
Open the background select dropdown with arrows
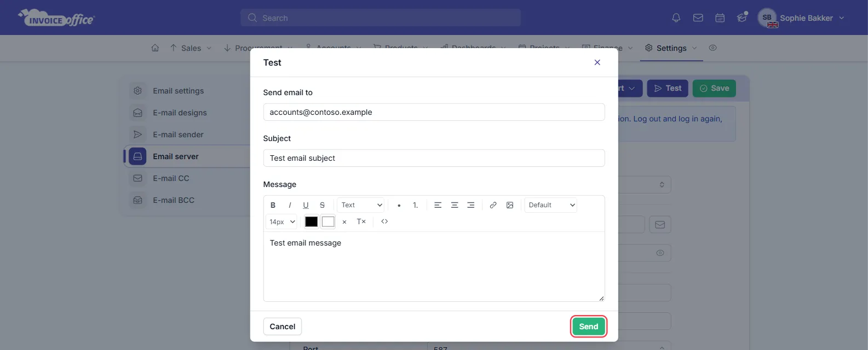(x=662, y=185)
